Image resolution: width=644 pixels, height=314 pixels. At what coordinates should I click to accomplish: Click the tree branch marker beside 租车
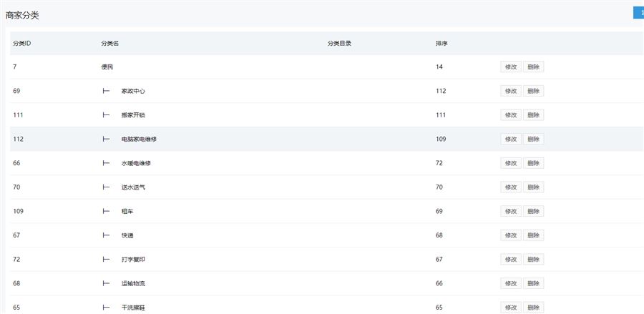click(106, 211)
